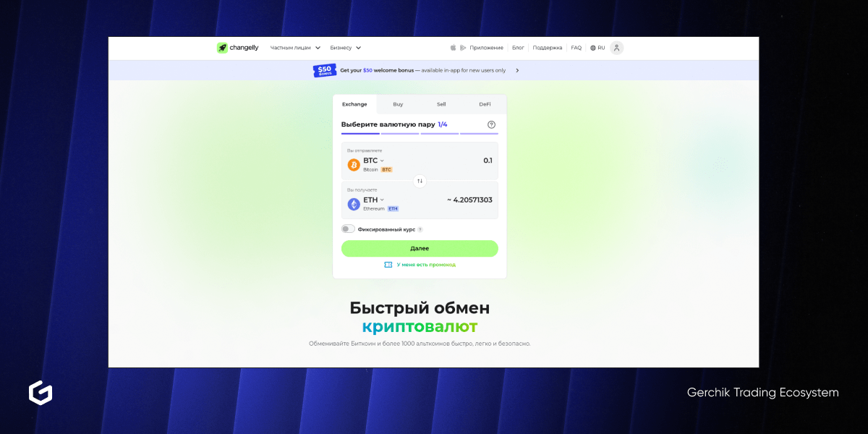This screenshot has width=868, height=434.
Task: Click the first step progress bar segment
Action: pos(360,133)
